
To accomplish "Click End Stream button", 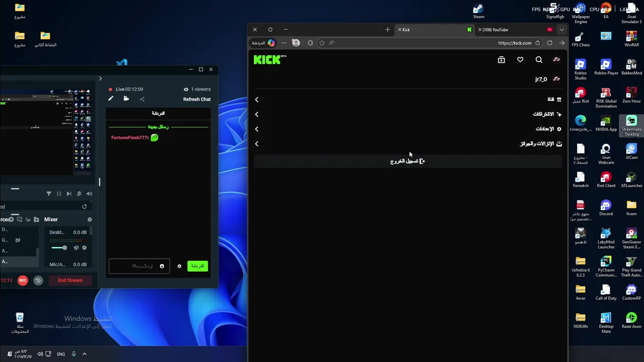I will [70, 281].
